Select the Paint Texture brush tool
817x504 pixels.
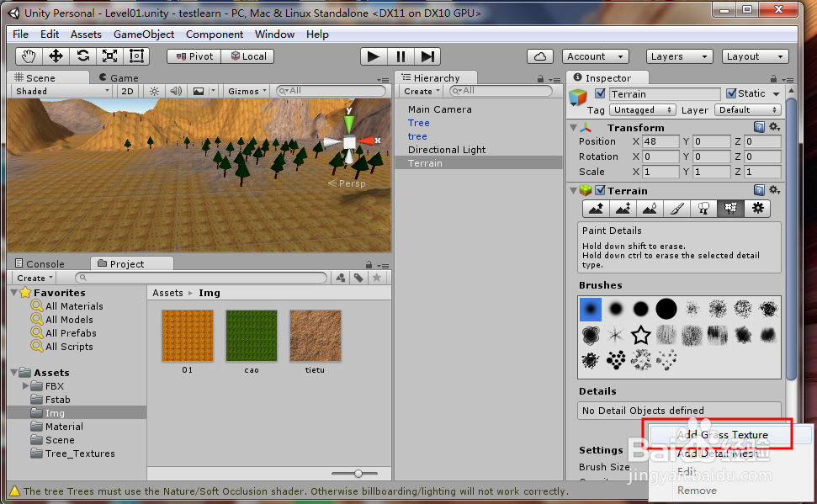(x=676, y=209)
